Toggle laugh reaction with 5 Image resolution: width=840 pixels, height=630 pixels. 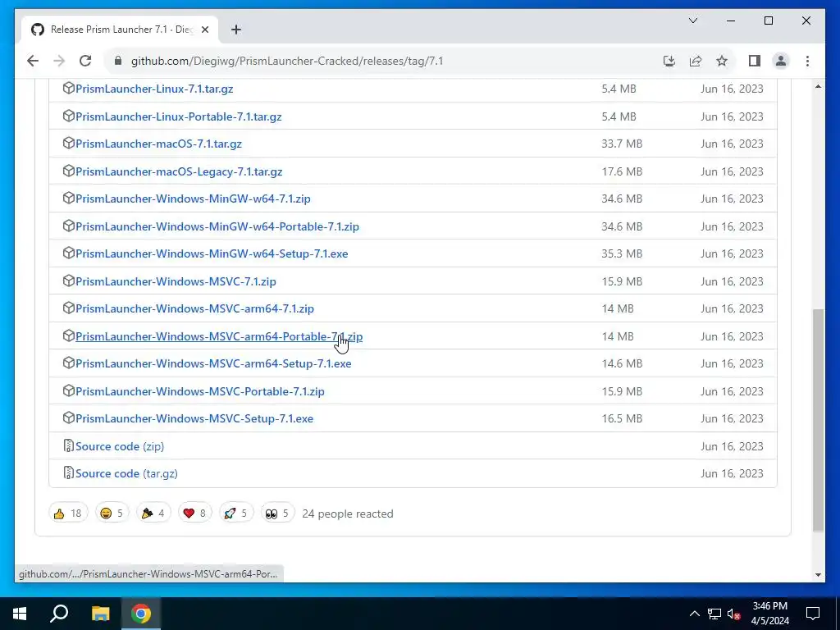point(112,514)
